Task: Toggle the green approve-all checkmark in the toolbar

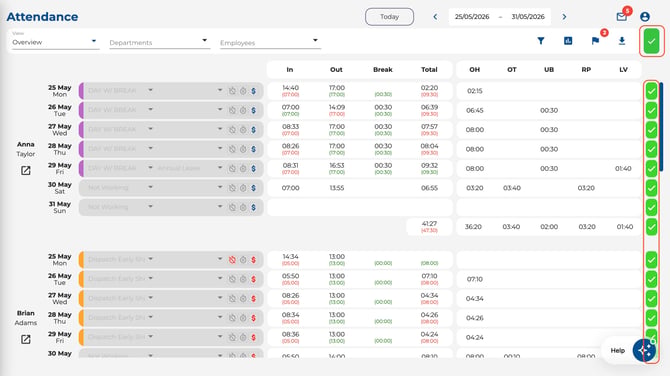Action: (x=651, y=41)
